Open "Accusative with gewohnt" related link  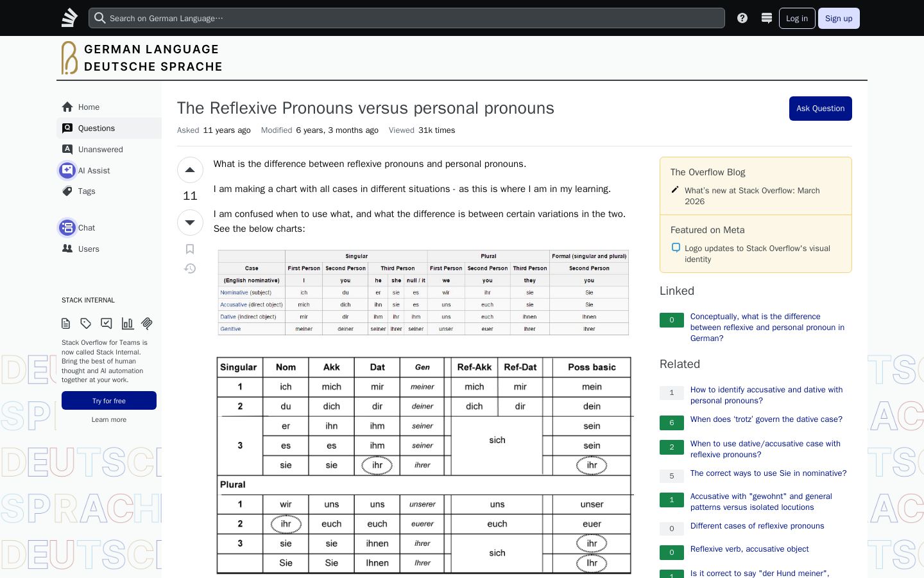(761, 502)
